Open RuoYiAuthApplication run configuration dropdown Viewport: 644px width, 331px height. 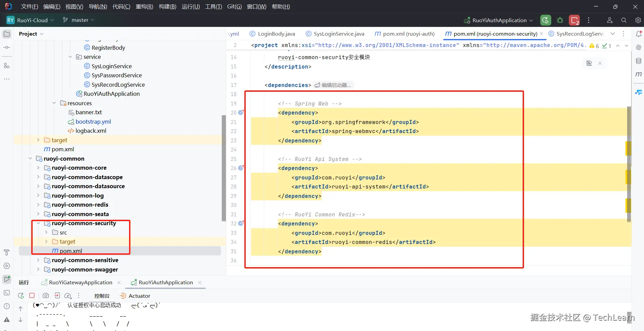498,20
